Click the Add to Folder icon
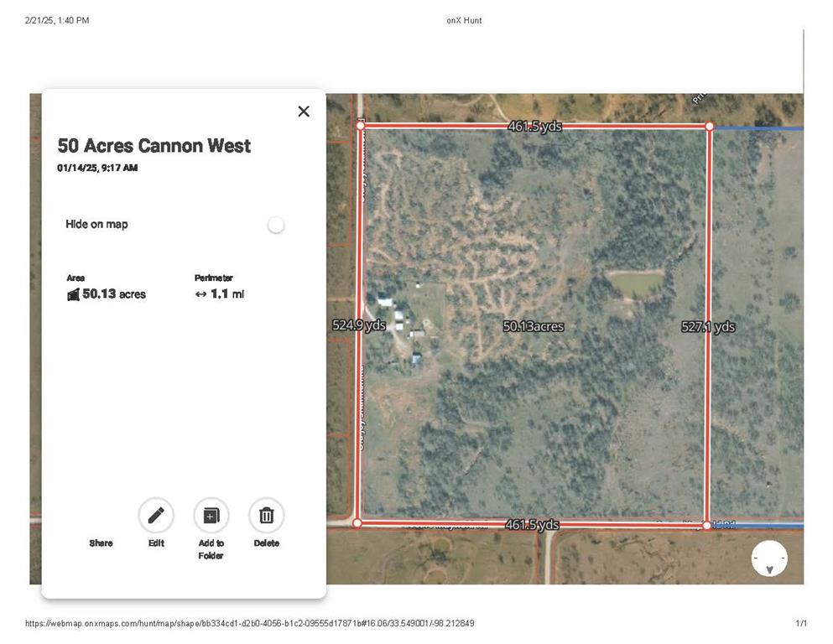Viewport: 833px width, 644px height. pyautogui.click(x=211, y=515)
